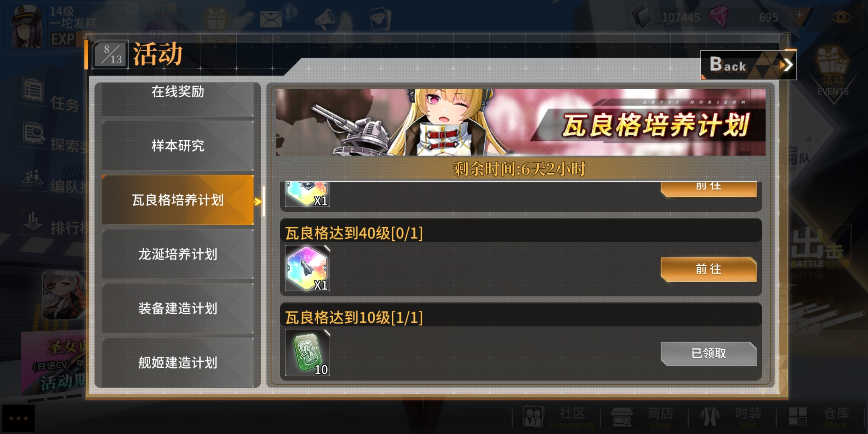Open the 在线奖励 activity tab
Screen dimensions: 868x434
[178, 99]
